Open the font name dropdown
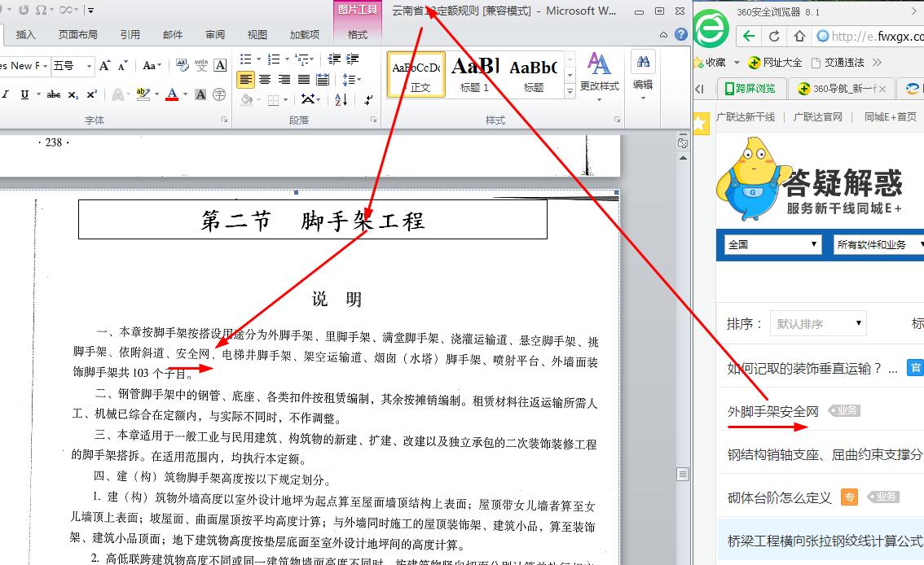 click(45, 66)
